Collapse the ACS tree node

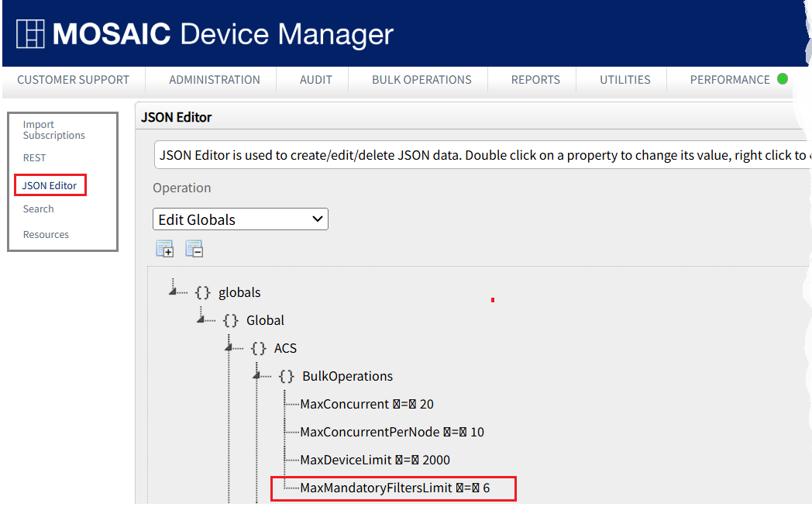(x=229, y=346)
